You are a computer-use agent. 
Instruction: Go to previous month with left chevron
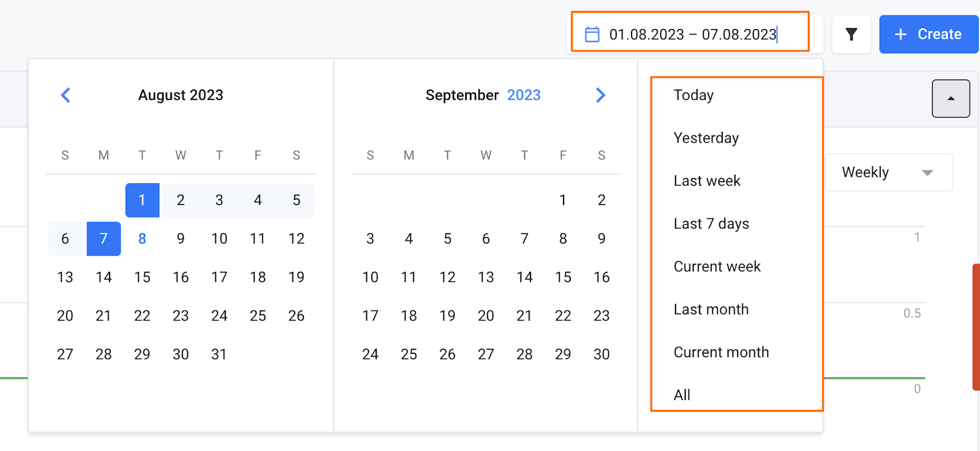click(x=66, y=95)
